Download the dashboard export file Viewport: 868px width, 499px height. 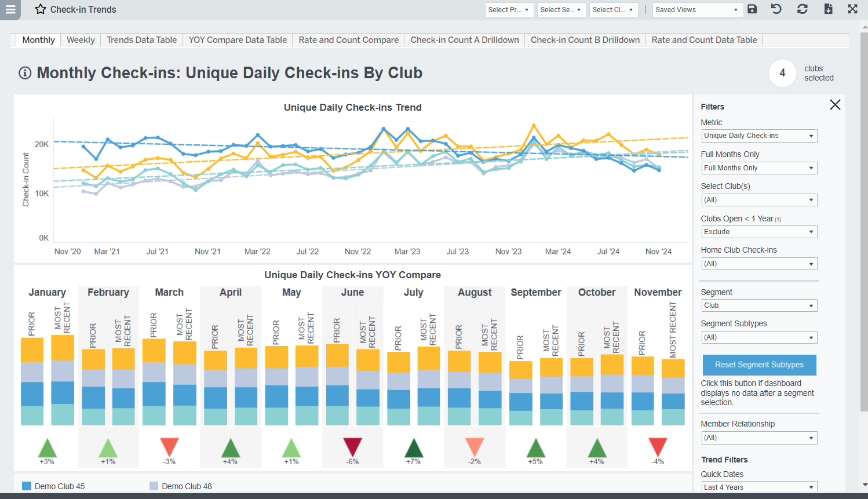click(x=829, y=9)
